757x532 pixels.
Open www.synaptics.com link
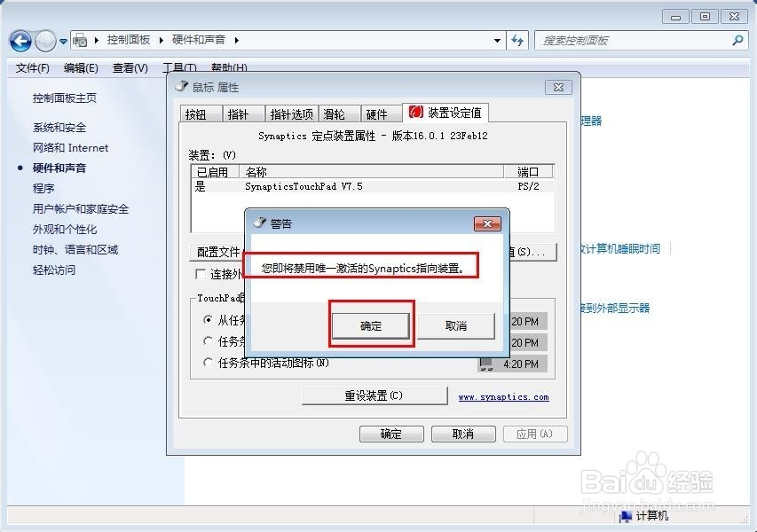pos(503,397)
